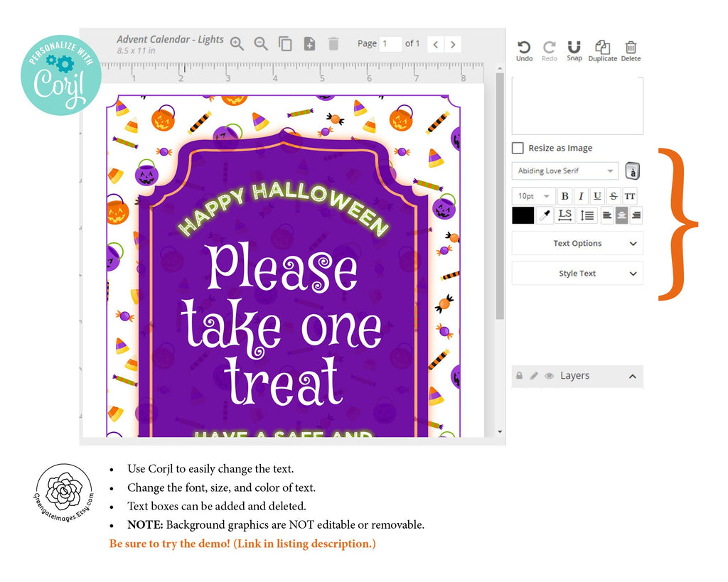Apply underline formatting
Image resolution: width=728 pixels, height=582 pixels.
pos(597,196)
